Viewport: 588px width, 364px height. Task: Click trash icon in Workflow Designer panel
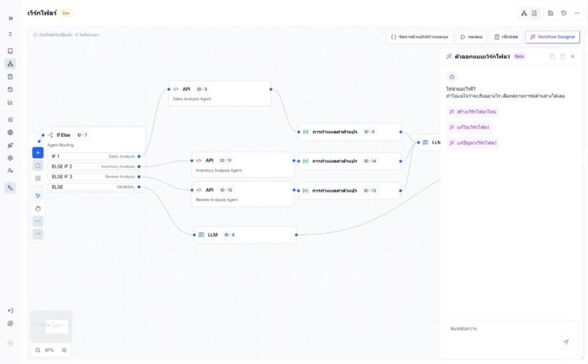(563, 57)
